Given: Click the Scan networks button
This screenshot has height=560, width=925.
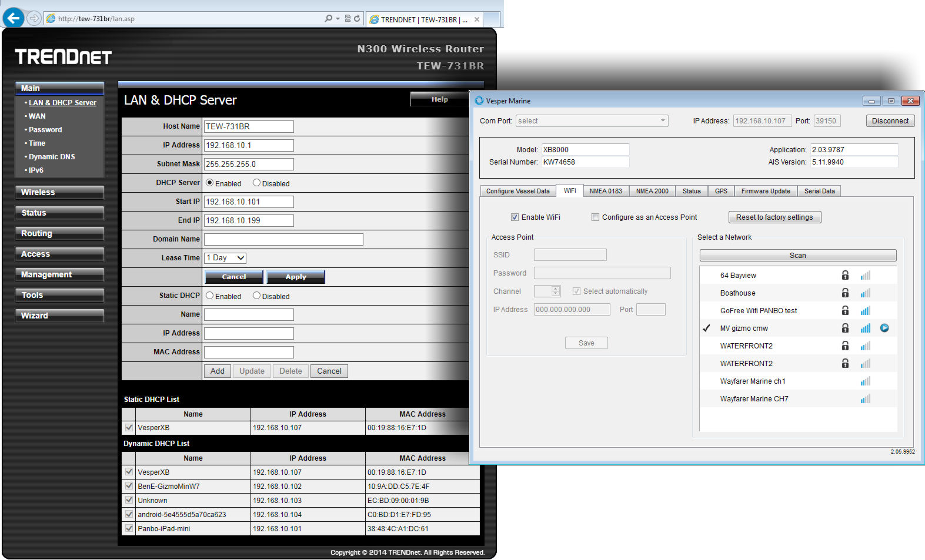Looking at the screenshot, I should 797,256.
